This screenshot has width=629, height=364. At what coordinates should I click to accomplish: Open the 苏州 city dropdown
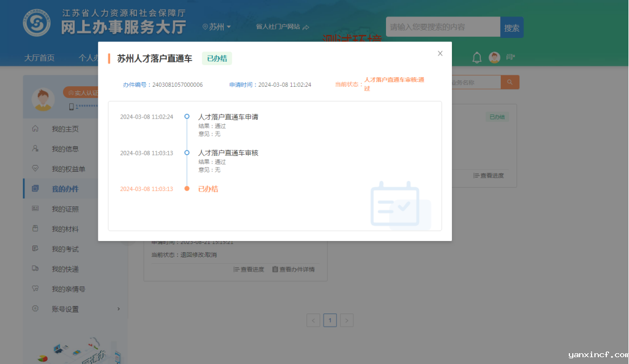[x=217, y=27]
